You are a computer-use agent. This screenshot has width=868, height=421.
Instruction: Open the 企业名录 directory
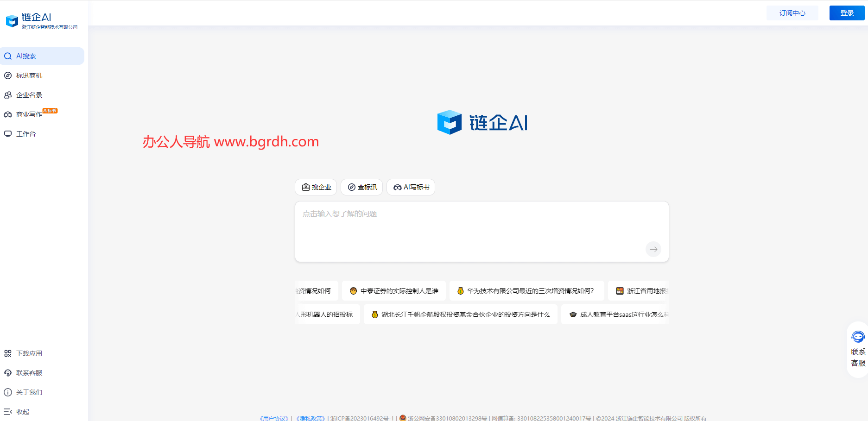(x=29, y=94)
